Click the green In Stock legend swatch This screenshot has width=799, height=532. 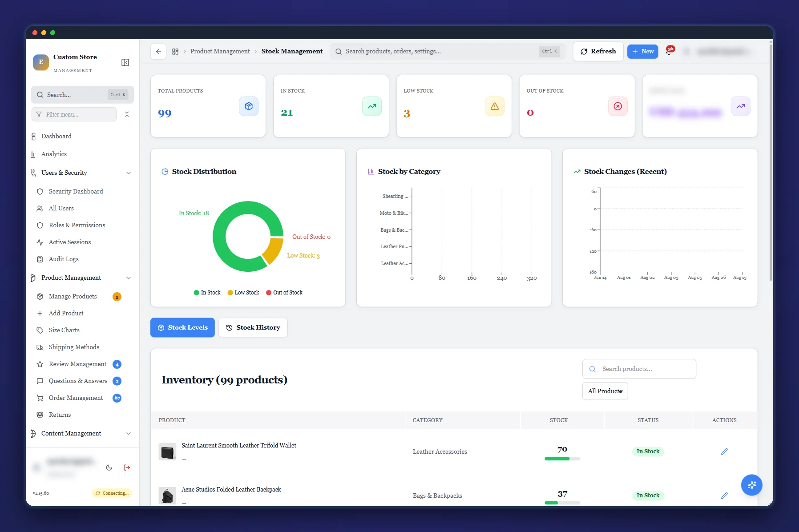196,293
